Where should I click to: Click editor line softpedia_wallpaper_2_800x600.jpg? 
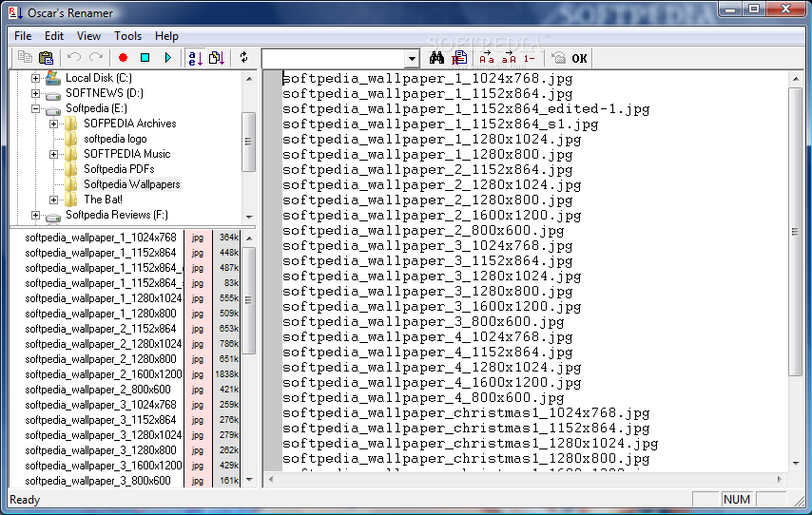[x=423, y=231]
